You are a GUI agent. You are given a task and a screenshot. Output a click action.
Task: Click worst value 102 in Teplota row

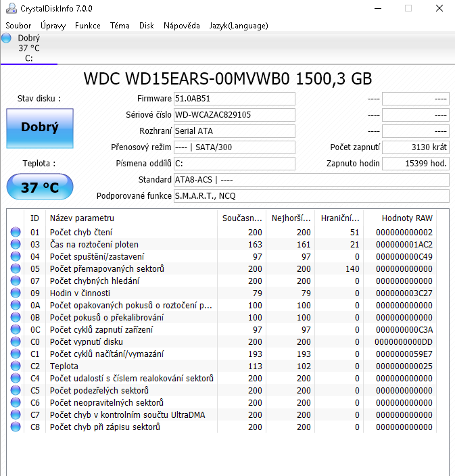[x=304, y=366]
